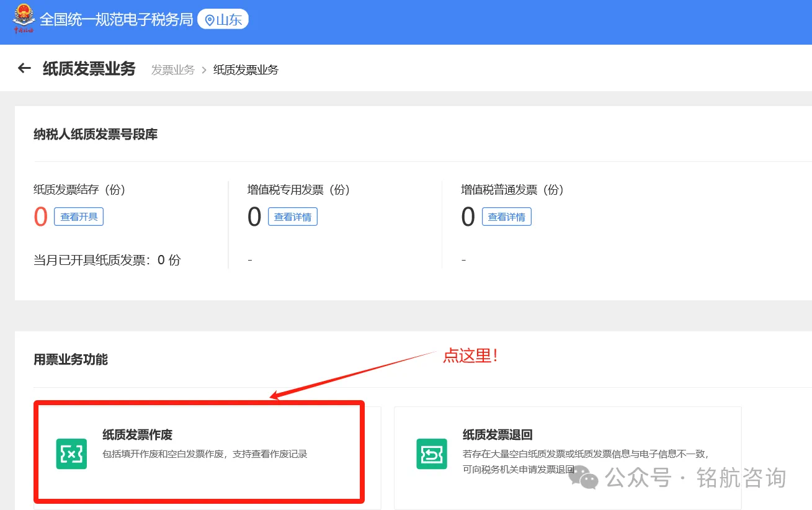Open the 山东 region selector
Image resolution: width=812 pixels, height=510 pixels.
223,20
